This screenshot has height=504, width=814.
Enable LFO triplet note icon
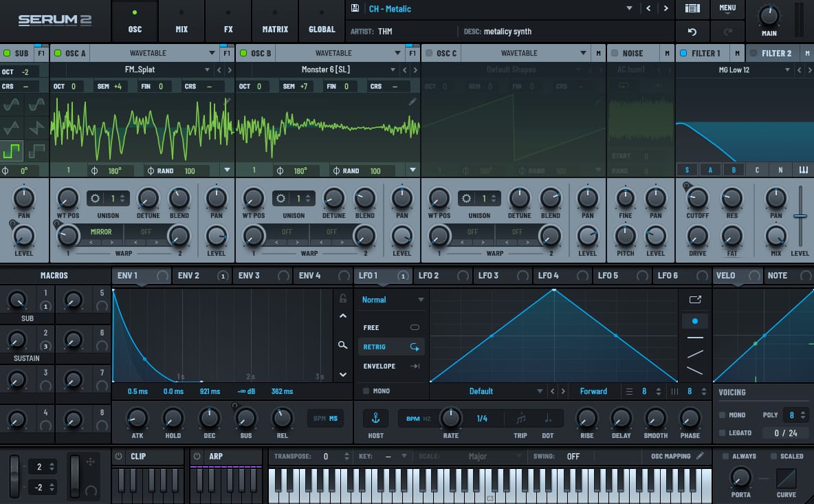coord(520,418)
